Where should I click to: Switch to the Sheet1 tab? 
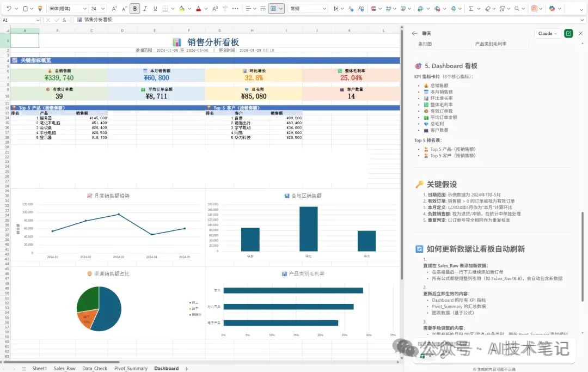click(39, 369)
